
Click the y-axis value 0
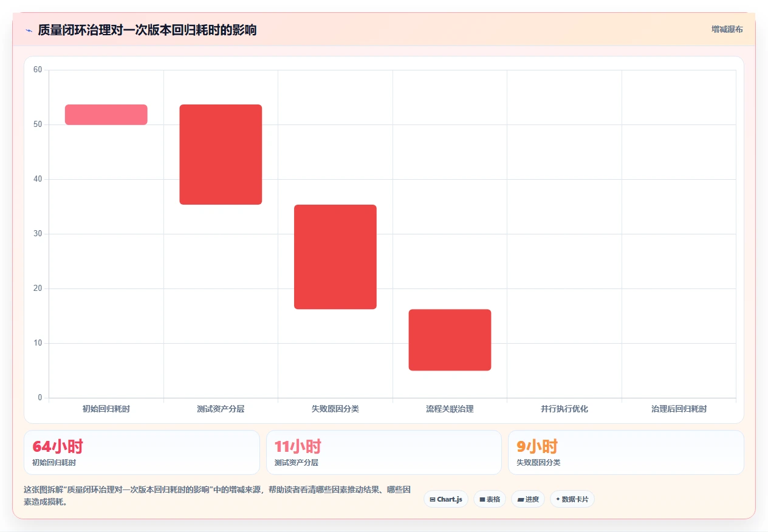[x=40, y=398]
